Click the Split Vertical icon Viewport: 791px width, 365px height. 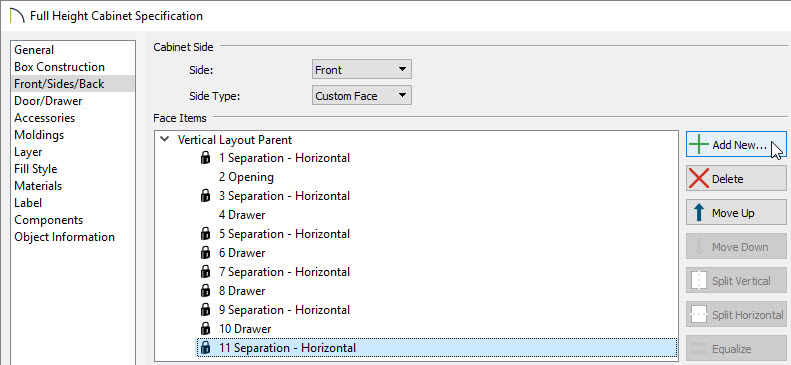coord(699,281)
